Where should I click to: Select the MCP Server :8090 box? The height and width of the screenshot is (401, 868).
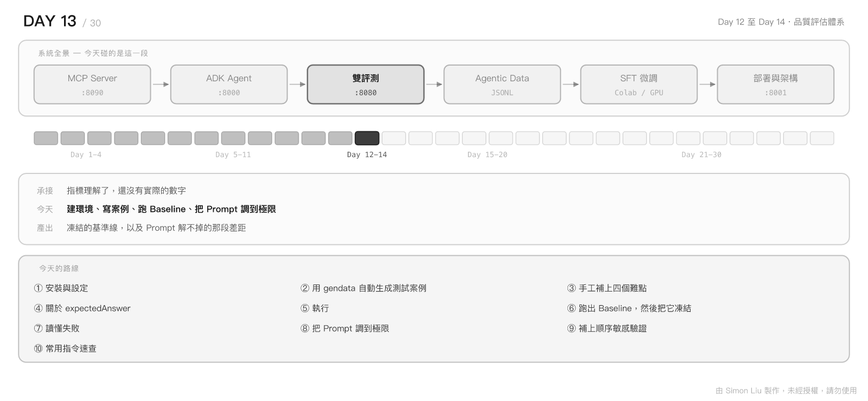[x=92, y=85]
